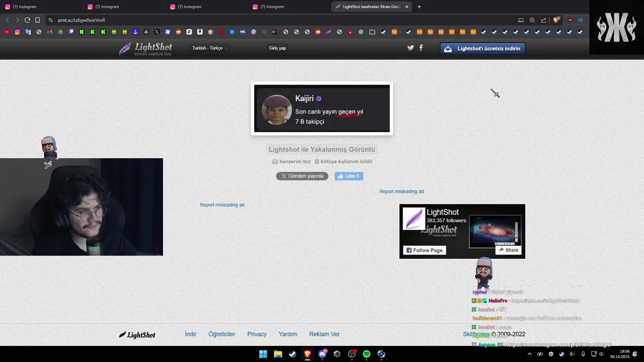Launch Steam from the taskbar
Image resolution: width=644 pixels, height=362 pixels.
point(292,354)
